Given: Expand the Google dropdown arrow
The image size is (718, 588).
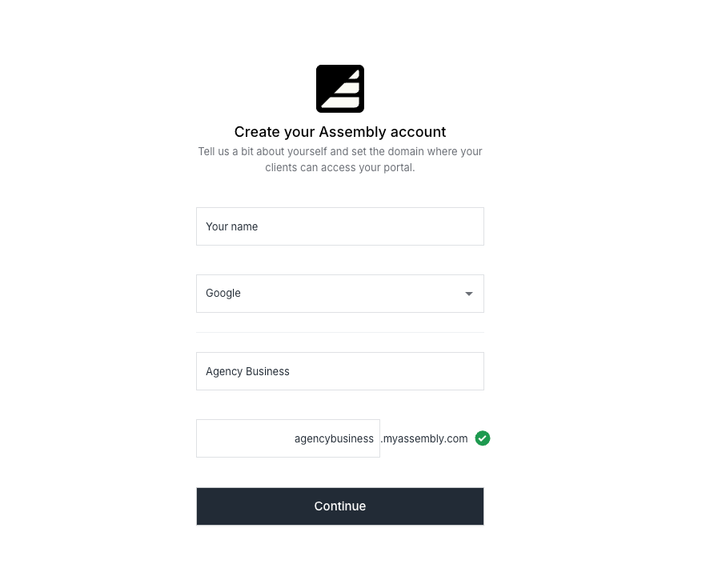Looking at the screenshot, I should tap(469, 294).
